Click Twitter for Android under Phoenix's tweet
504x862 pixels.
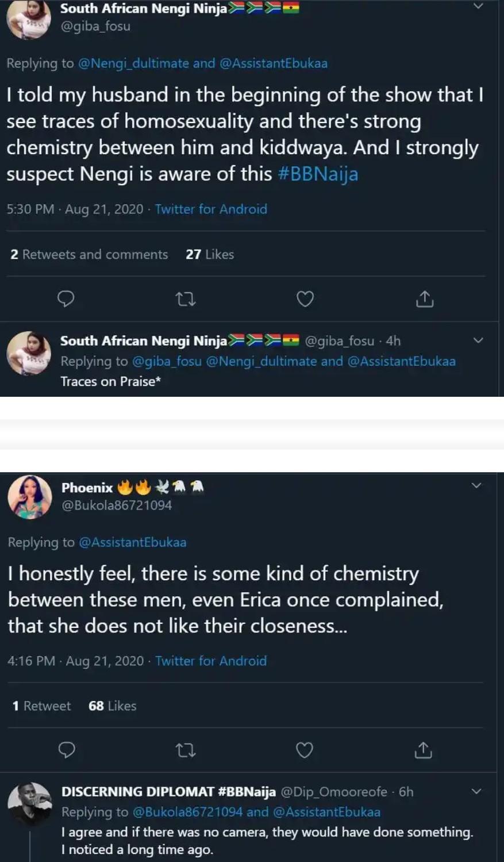point(210,661)
